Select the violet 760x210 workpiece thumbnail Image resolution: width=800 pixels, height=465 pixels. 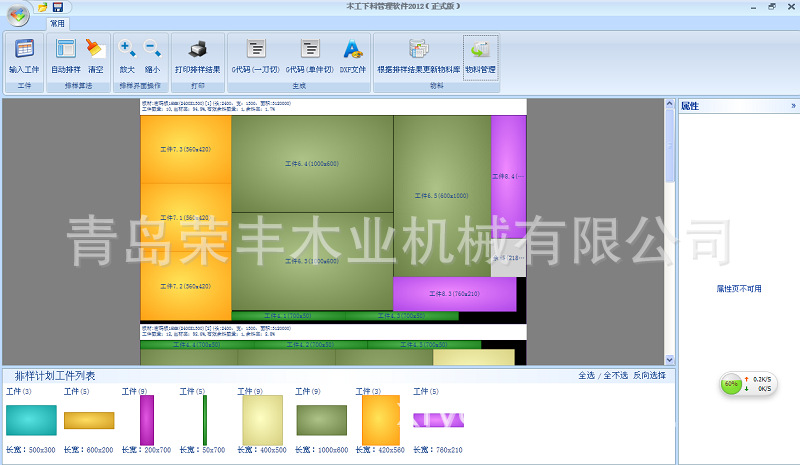pyautogui.click(x=438, y=420)
